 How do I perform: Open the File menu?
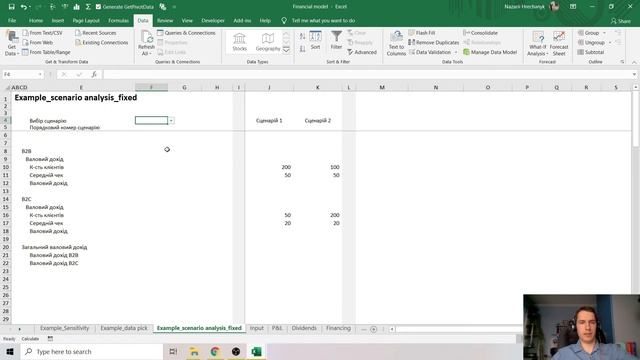(12, 20)
